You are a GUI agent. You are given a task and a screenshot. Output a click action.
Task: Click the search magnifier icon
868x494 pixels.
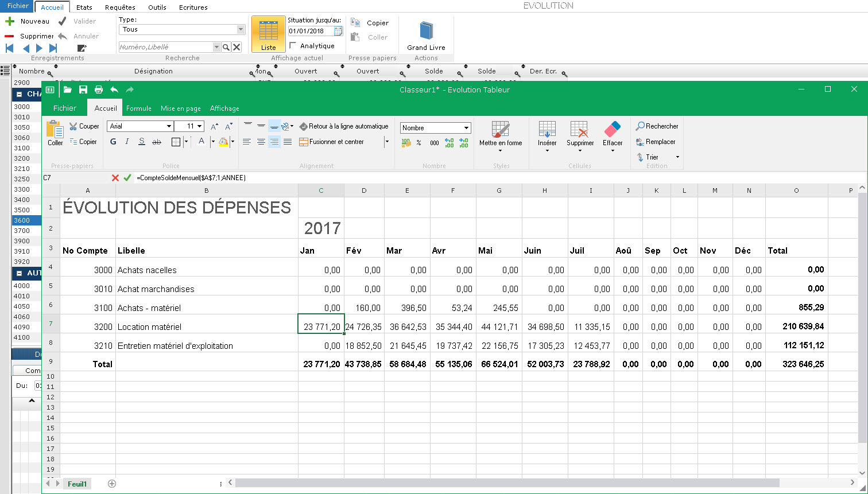tap(226, 47)
